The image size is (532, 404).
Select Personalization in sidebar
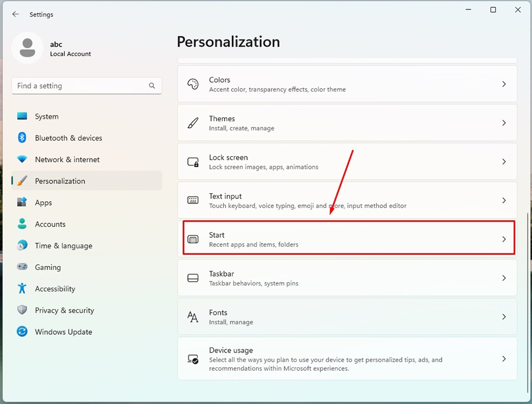click(87, 181)
